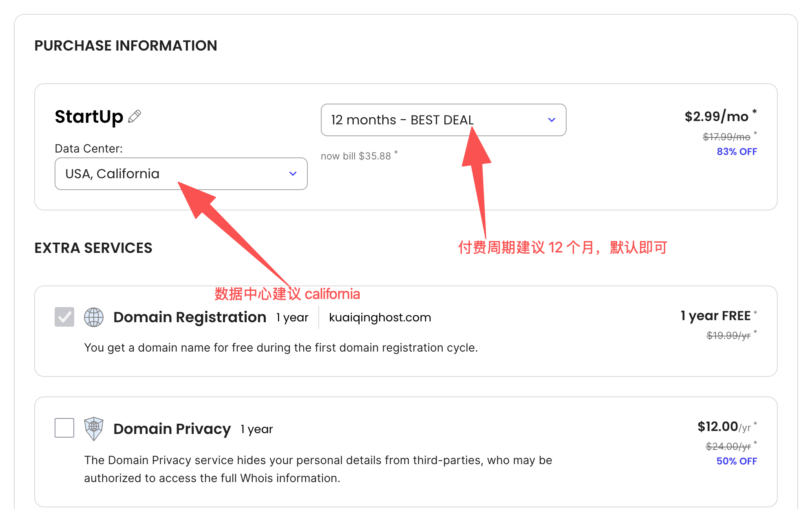The height and width of the screenshot is (509, 812).
Task: Click the $2.99/mo price text
Action: click(x=717, y=117)
